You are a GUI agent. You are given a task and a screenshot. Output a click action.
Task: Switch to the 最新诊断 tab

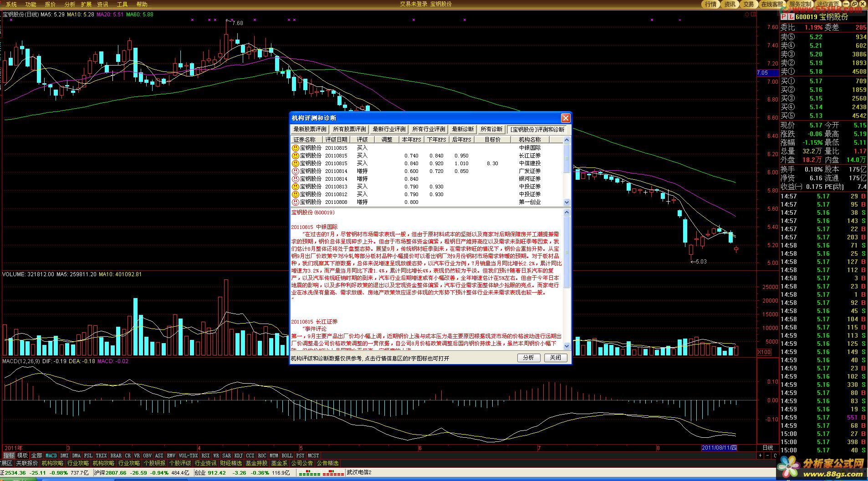(x=463, y=129)
